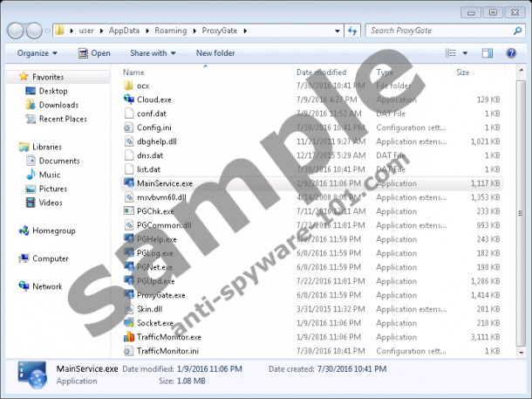Click the Search ProxyGate input field

coord(436,31)
